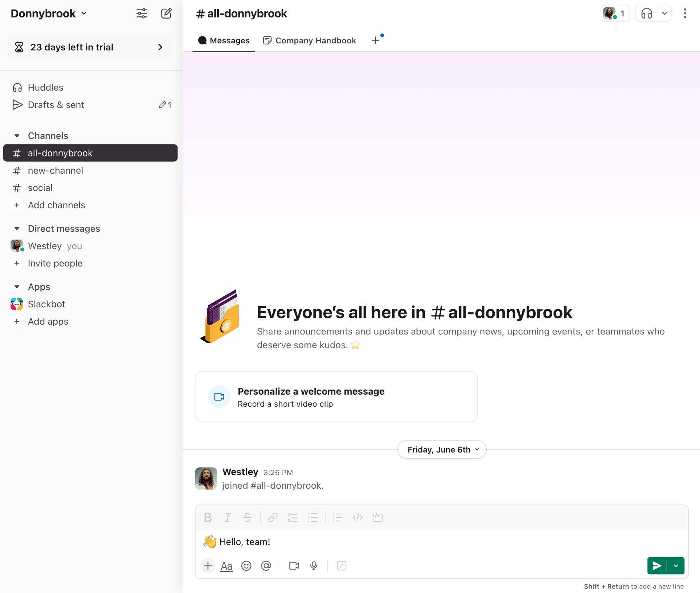This screenshot has height=593, width=700.
Task: Open Huddles in the sidebar
Action: 90,88
